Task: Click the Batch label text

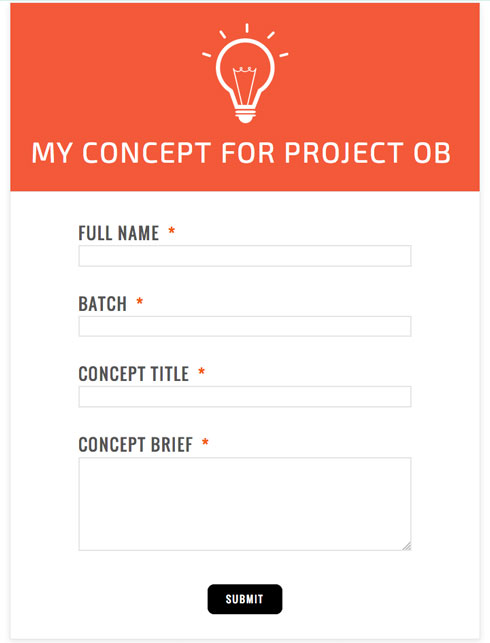Action: [103, 304]
